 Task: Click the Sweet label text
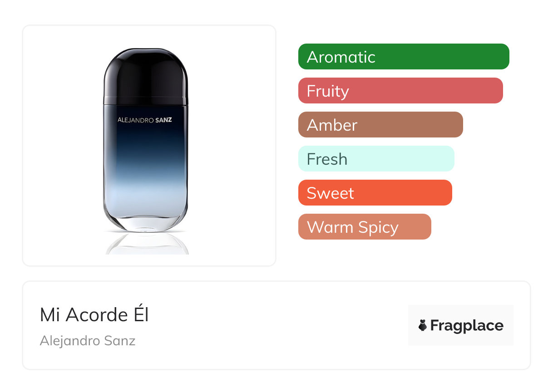pos(330,193)
